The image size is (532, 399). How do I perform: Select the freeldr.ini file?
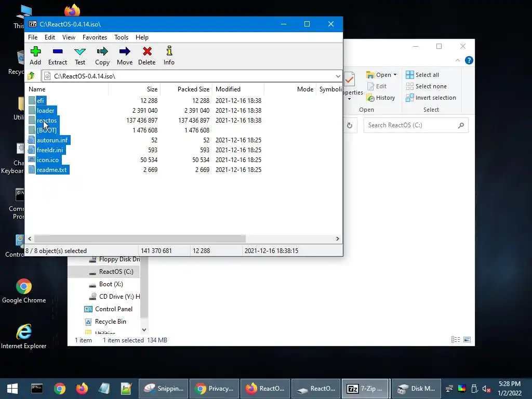click(x=50, y=150)
